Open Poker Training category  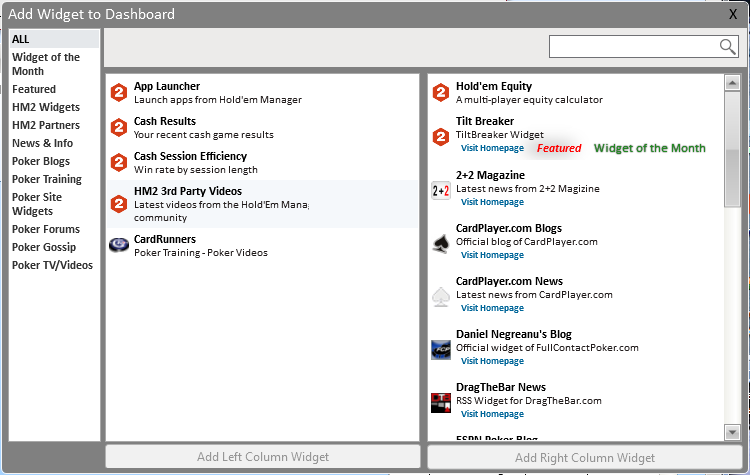tap(47, 179)
